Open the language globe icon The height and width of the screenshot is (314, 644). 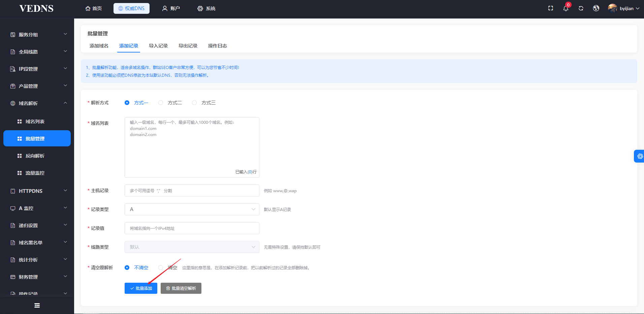596,8
